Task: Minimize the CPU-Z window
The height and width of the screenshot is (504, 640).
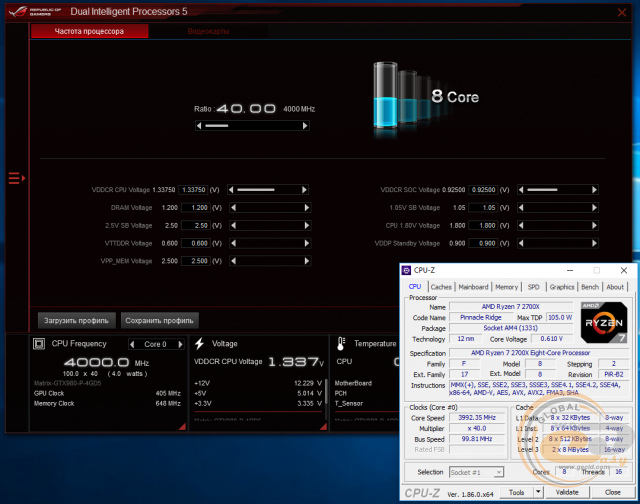Action: (x=570, y=270)
